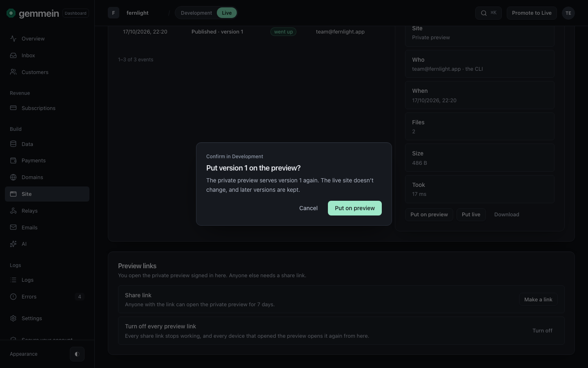The height and width of the screenshot is (368, 588).
Task: Open Settings gear icon
Action: point(13,318)
